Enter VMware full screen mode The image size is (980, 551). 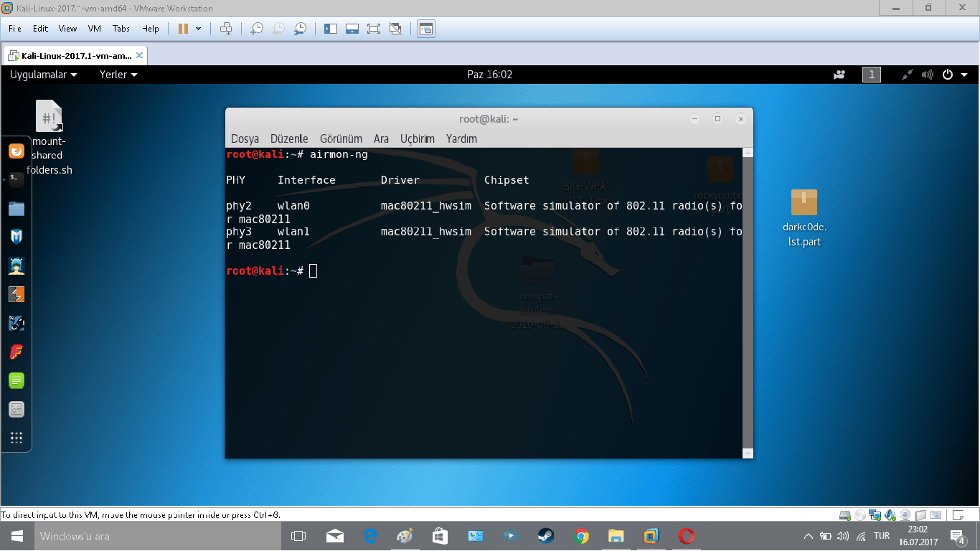(374, 29)
